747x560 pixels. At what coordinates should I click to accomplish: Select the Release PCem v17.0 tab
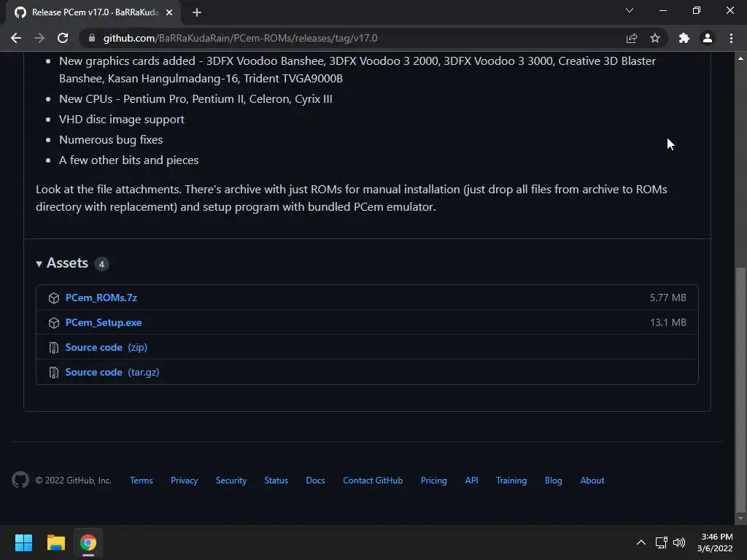(x=94, y=12)
